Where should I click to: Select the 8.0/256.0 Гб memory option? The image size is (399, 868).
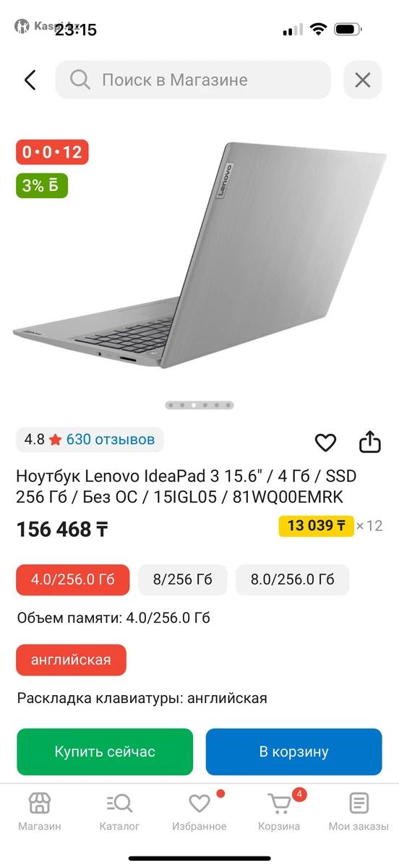(293, 579)
